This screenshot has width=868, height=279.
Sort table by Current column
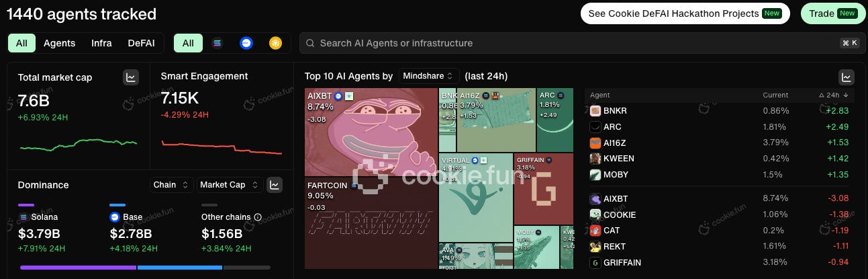click(775, 95)
